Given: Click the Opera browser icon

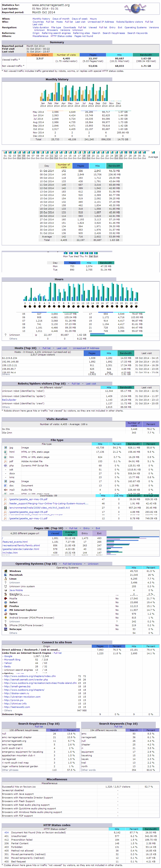Looking at the screenshot, I should pos(5,614).
